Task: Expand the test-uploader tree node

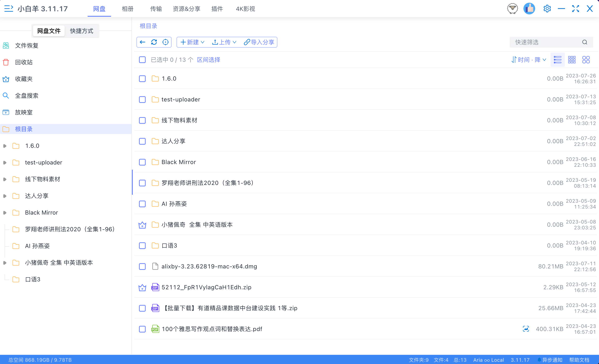Action: click(5, 163)
